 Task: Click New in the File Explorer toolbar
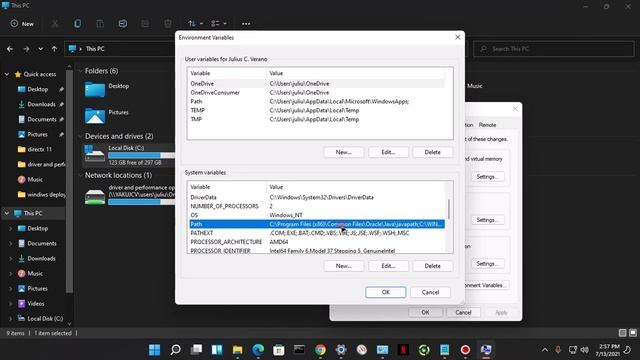coord(22,24)
